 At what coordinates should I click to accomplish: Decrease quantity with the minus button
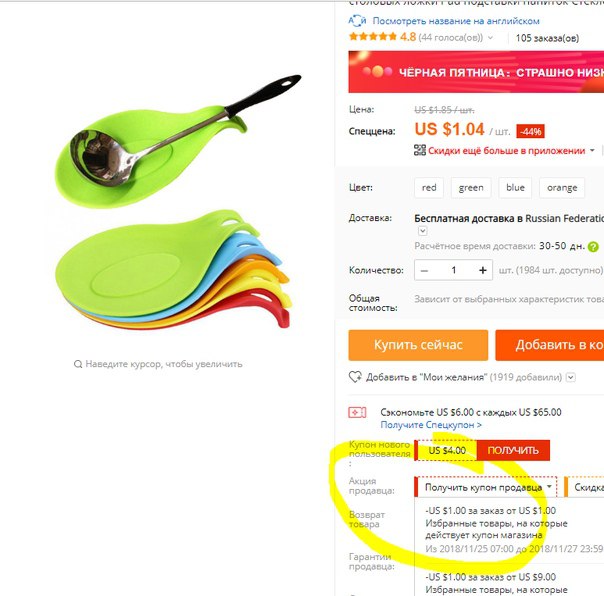click(424, 270)
